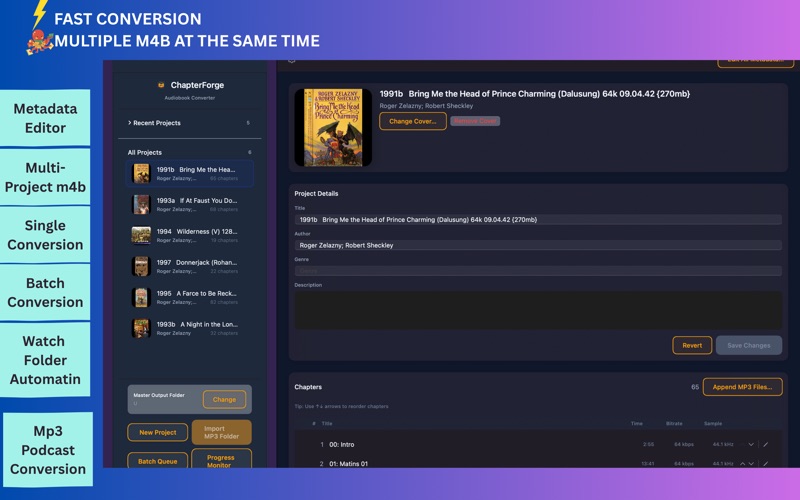This screenshot has width=800, height=500.
Task: Click into the Author input field
Action: coord(538,245)
